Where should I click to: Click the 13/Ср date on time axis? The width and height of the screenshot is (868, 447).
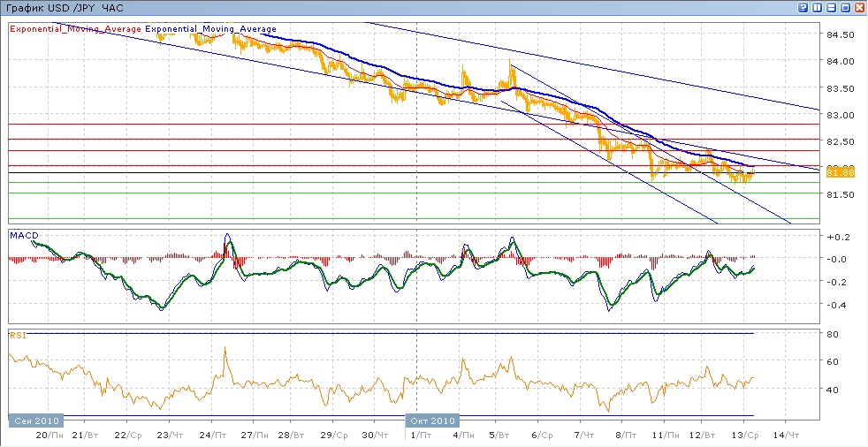[744, 435]
